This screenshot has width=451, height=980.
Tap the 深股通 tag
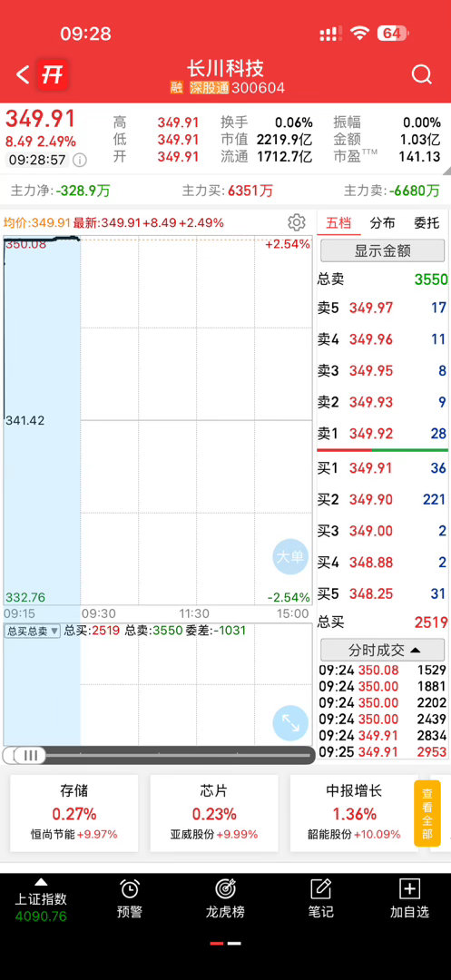(210, 88)
